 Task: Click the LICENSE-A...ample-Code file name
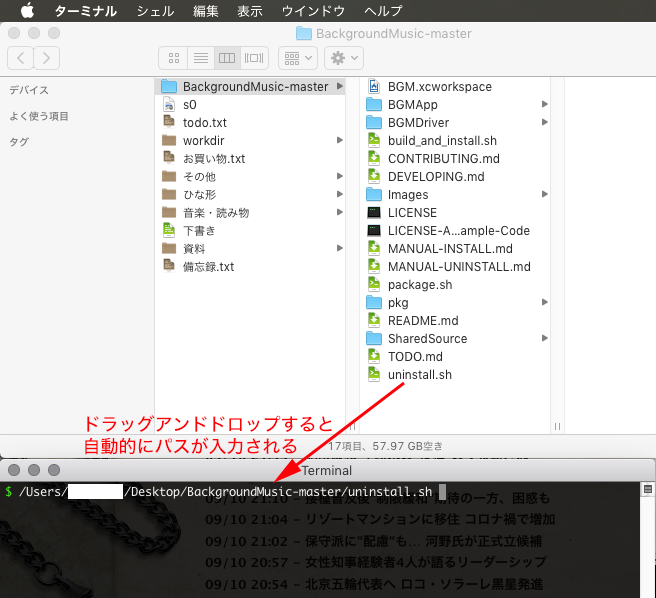point(459,231)
